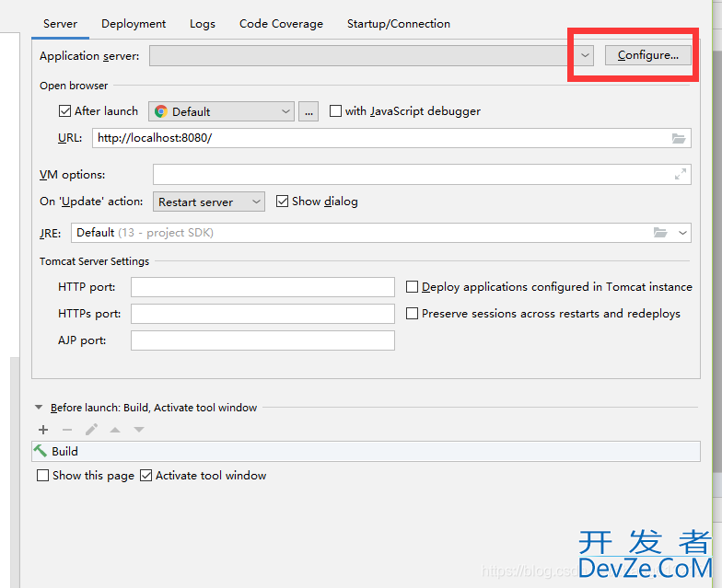Click the JRE field

tap(381, 233)
